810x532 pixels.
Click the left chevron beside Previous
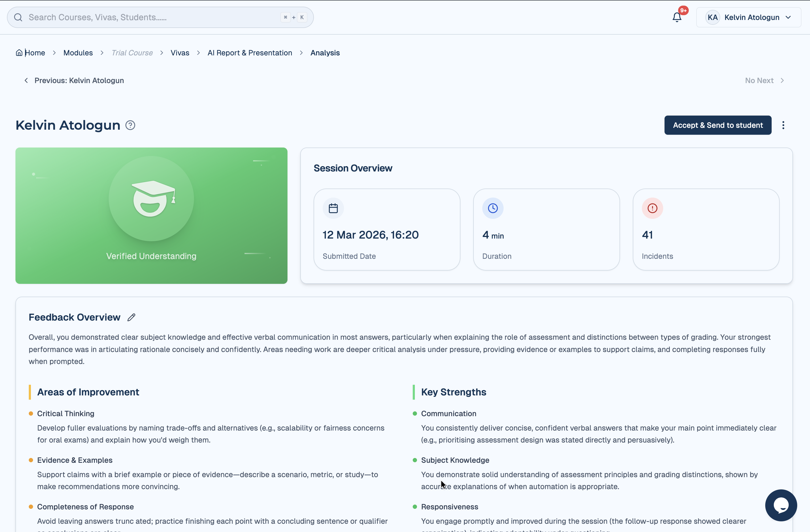pyautogui.click(x=26, y=81)
